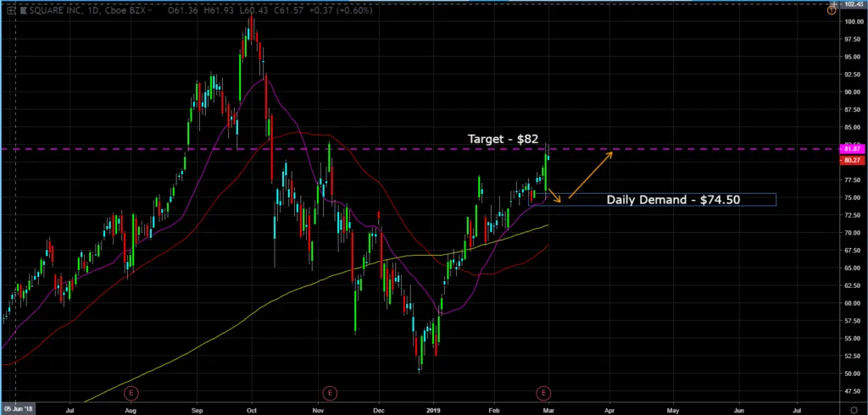Click the 50.00 price scale label
The width and height of the screenshot is (868, 415).
point(853,373)
